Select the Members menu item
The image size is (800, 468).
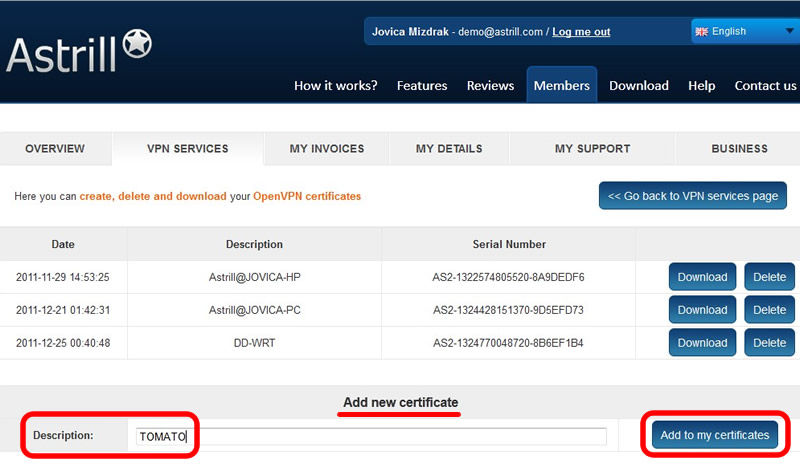562,85
